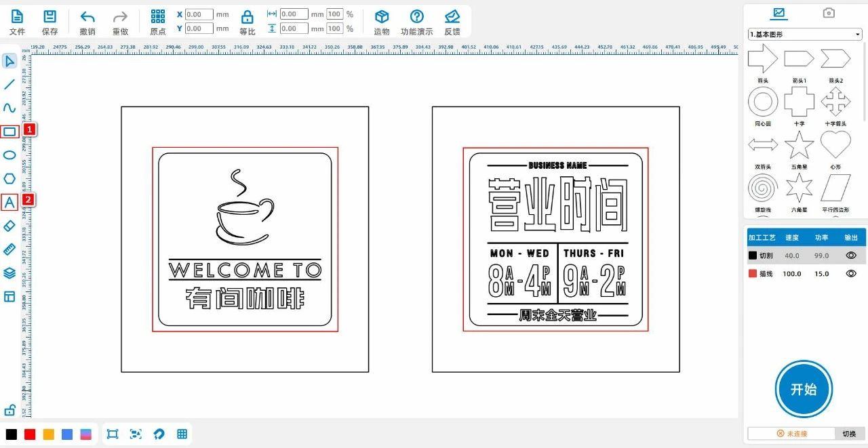Viewport: 868px width, 448px height.
Task: Open the layers tool in sidebar
Action: tap(9, 273)
